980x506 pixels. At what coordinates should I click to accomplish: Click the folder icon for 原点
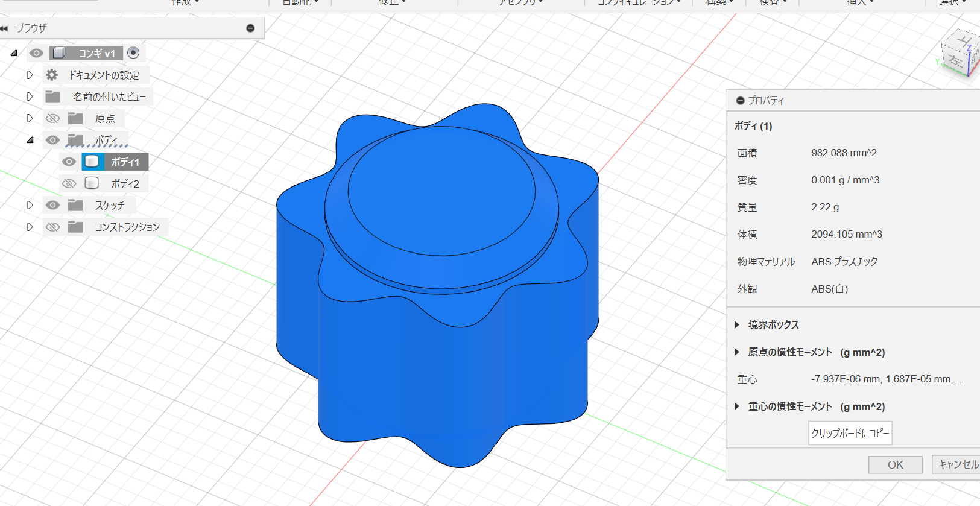[75, 118]
